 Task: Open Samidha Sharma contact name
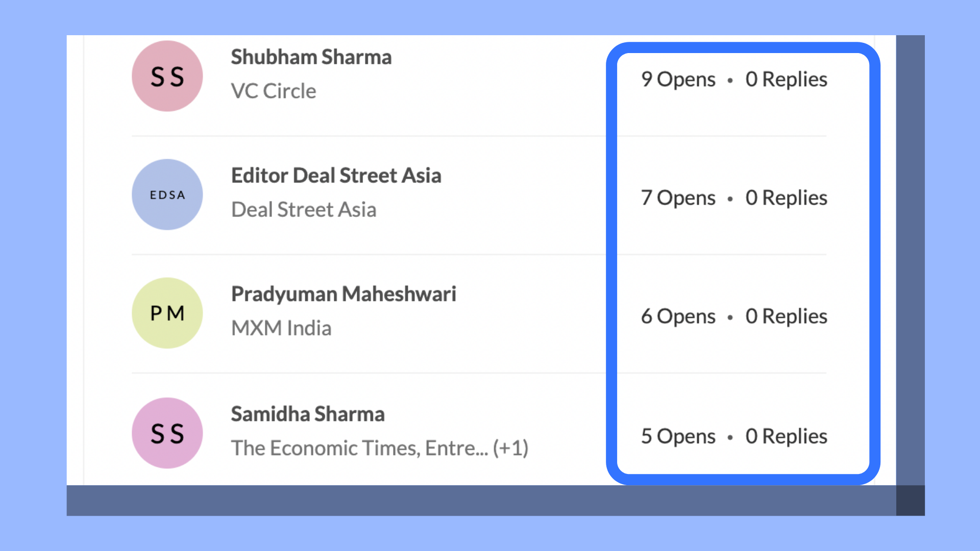tap(308, 414)
